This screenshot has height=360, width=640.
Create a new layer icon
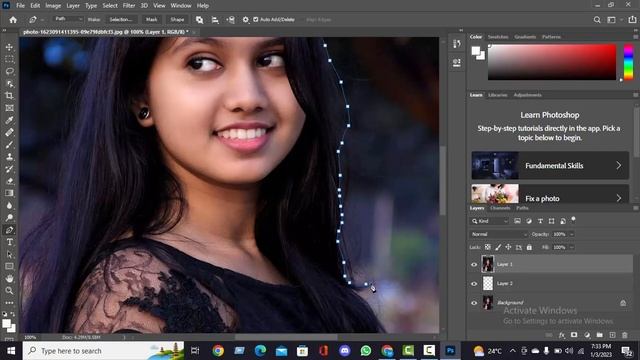point(612,335)
